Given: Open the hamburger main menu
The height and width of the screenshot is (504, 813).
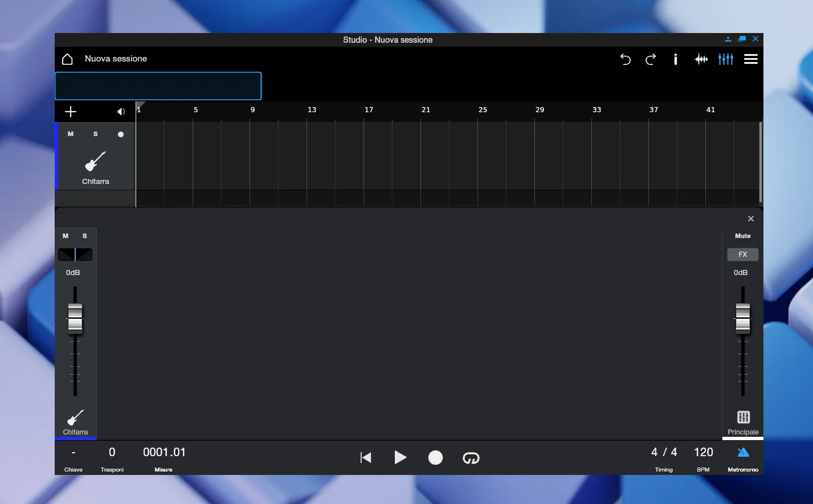Looking at the screenshot, I should (x=750, y=59).
